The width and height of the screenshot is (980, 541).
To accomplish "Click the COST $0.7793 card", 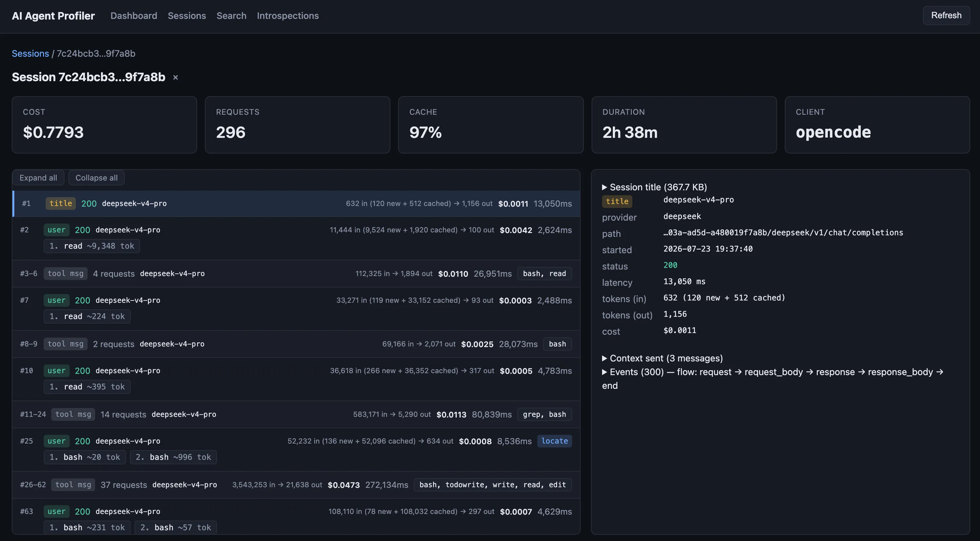I will pos(104,125).
